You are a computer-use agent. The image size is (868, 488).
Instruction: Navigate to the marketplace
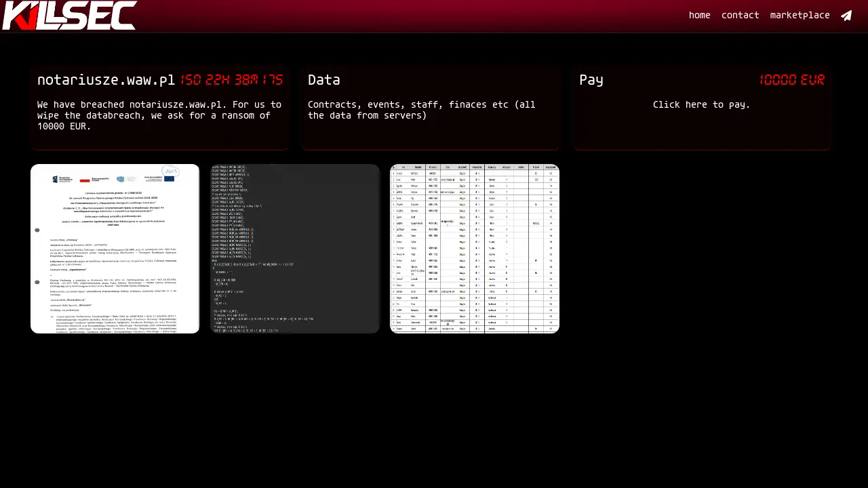[x=800, y=15]
